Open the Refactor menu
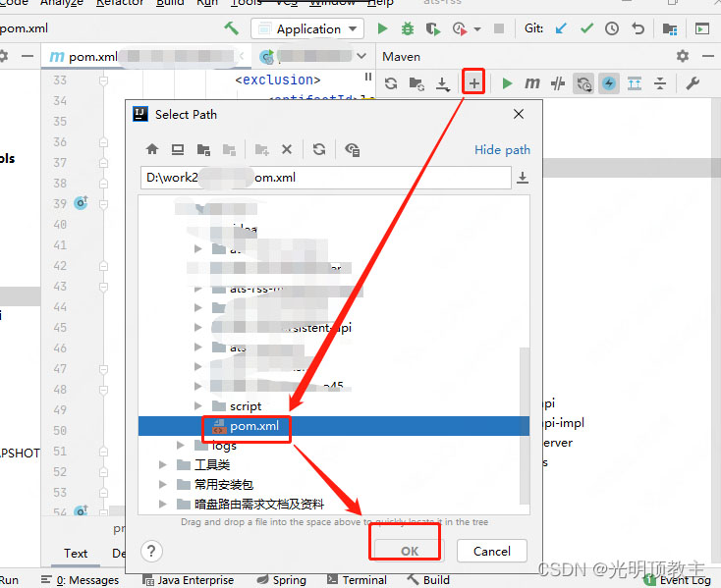Image resolution: width=721 pixels, height=588 pixels. point(120,3)
